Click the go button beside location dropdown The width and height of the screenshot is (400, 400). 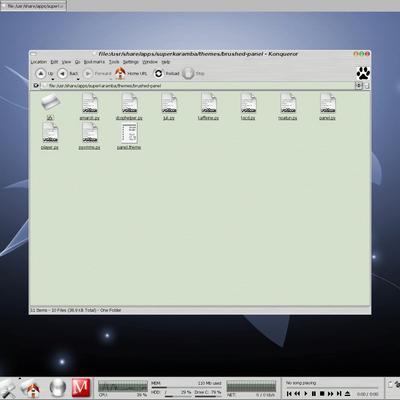click(366, 86)
